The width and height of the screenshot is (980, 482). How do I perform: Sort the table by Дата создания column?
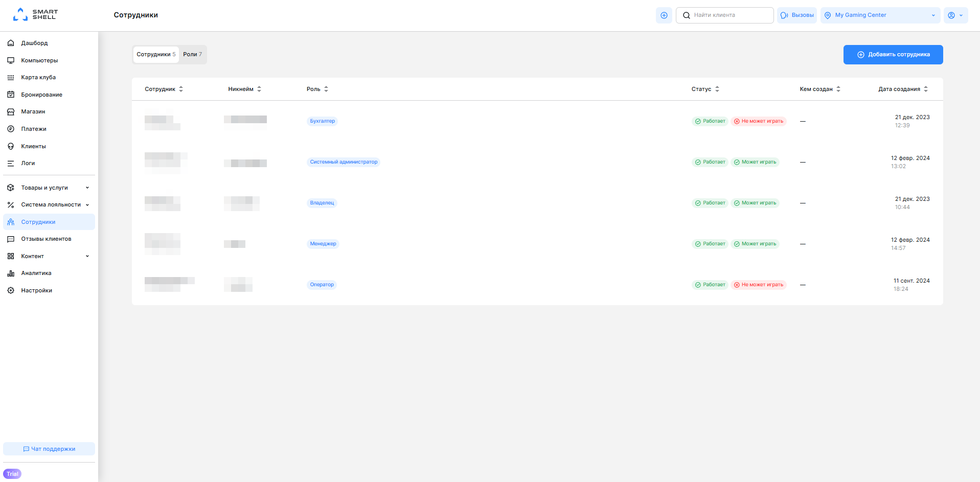click(x=903, y=89)
